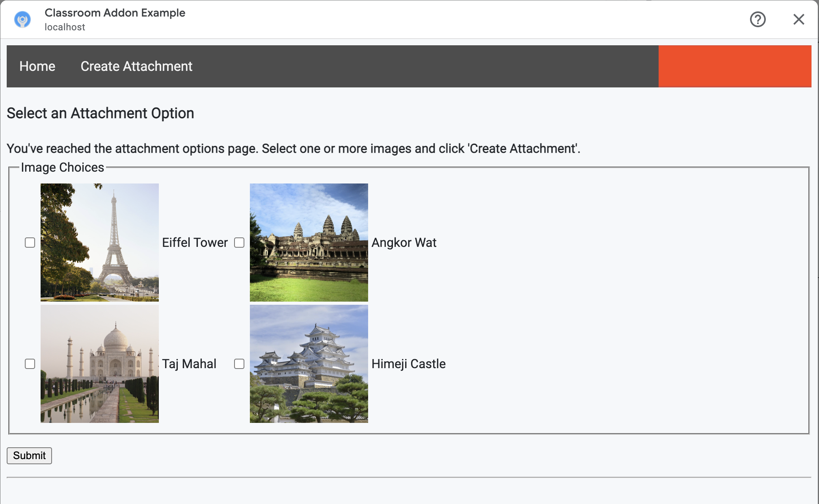The width and height of the screenshot is (819, 504).
Task: Click the Submit button
Action: pyautogui.click(x=30, y=455)
